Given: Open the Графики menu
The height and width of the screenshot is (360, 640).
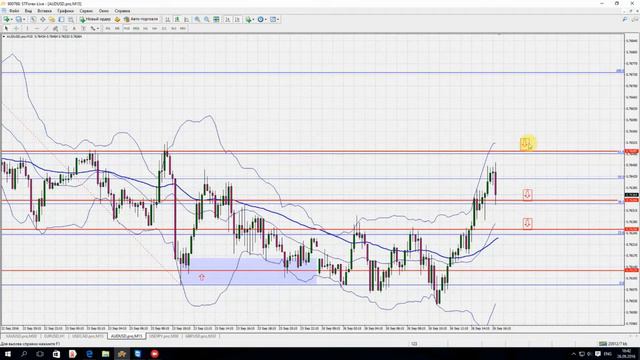Looking at the screenshot, I should pos(65,11).
